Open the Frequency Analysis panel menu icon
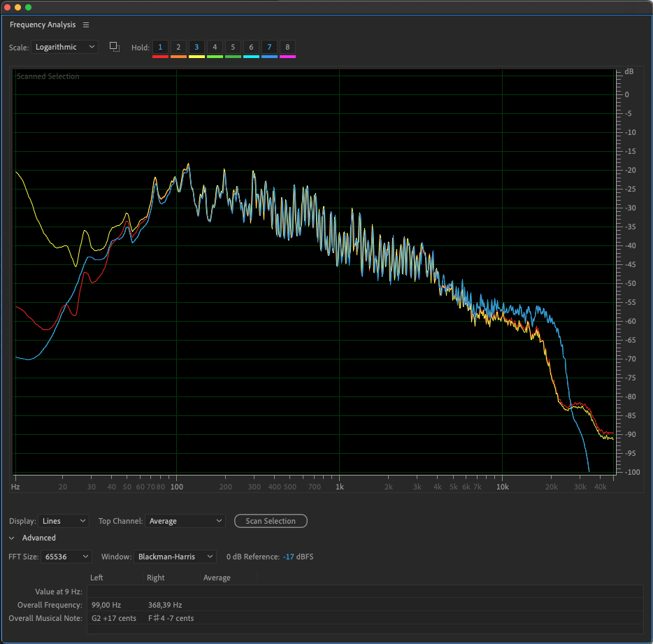 (86, 25)
